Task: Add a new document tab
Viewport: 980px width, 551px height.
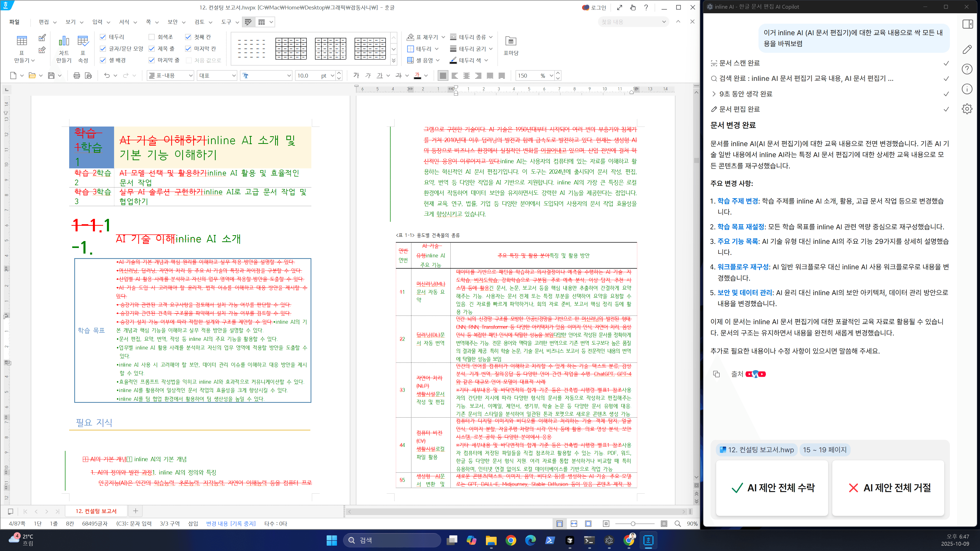Action: pyautogui.click(x=136, y=511)
